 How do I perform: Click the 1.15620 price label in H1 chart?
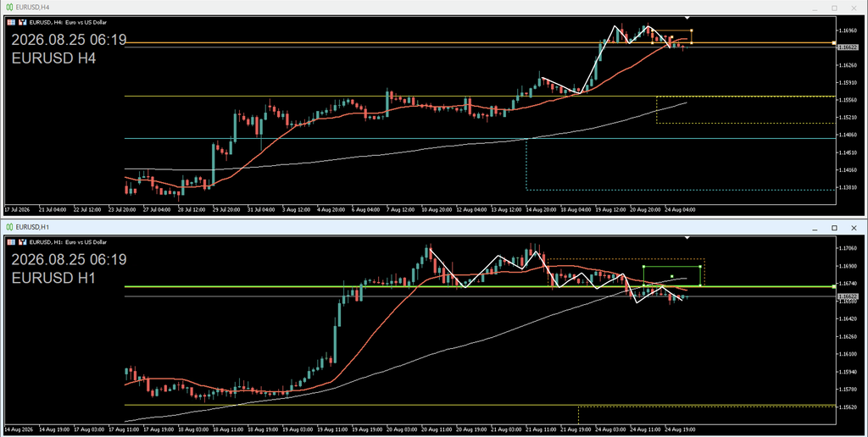[x=848, y=407]
